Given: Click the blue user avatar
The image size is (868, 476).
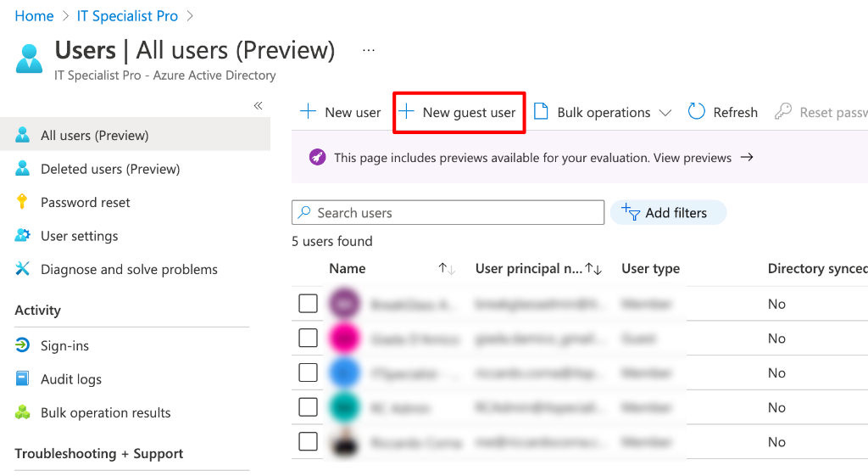Looking at the screenshot, I should pyautogui.click(x=344, y=372).
